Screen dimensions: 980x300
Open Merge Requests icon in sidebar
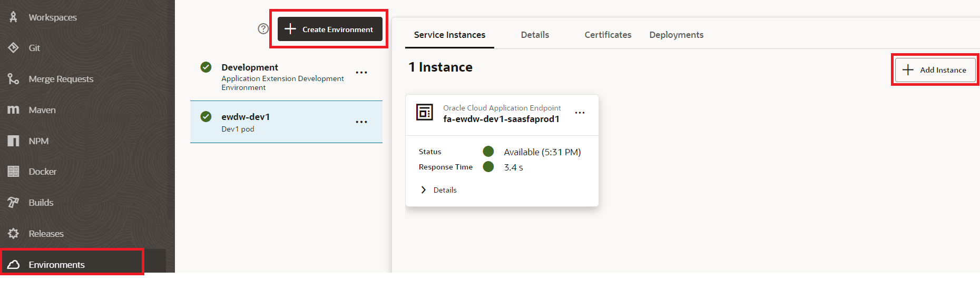pyautogui.click(x=13, y=79)
